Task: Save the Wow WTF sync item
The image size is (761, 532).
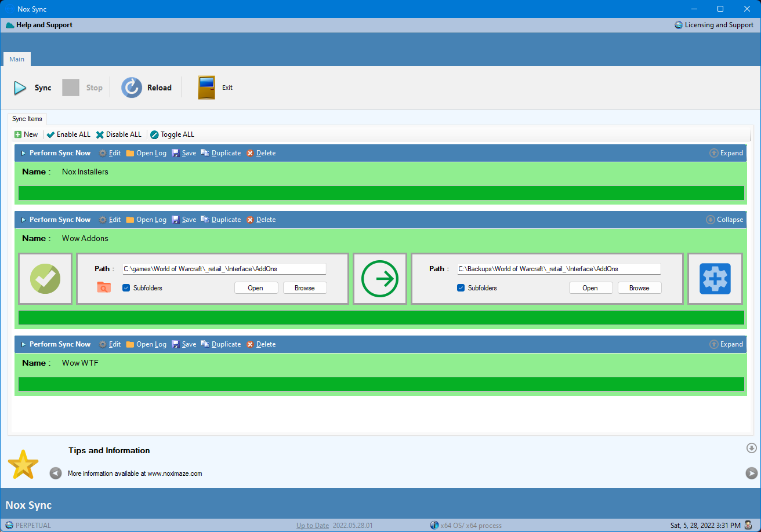Action: [x=184, y=344]
